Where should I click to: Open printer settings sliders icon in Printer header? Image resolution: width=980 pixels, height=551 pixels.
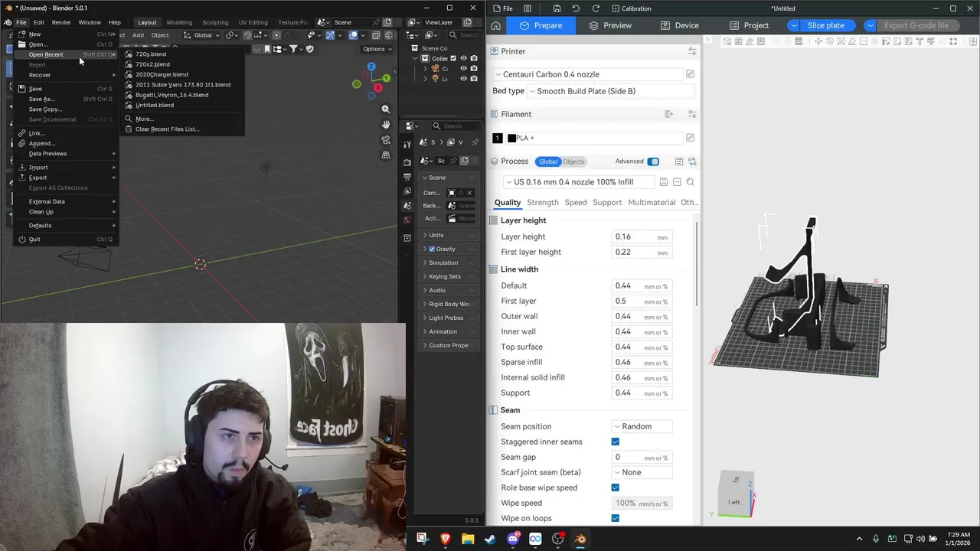(x=692, y=51)
